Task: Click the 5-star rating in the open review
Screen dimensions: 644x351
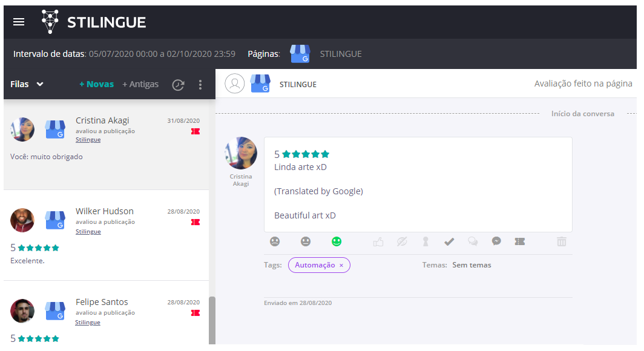Action: point(302,154)
